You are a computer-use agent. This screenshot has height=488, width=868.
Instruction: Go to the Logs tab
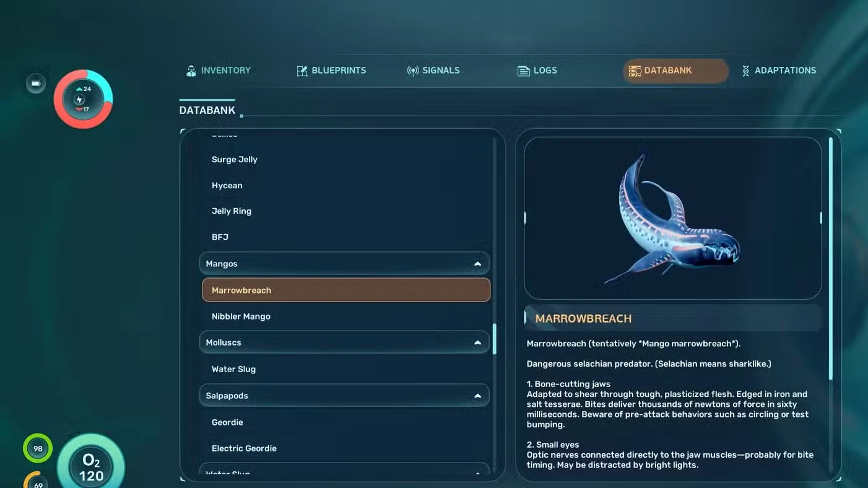537,71
